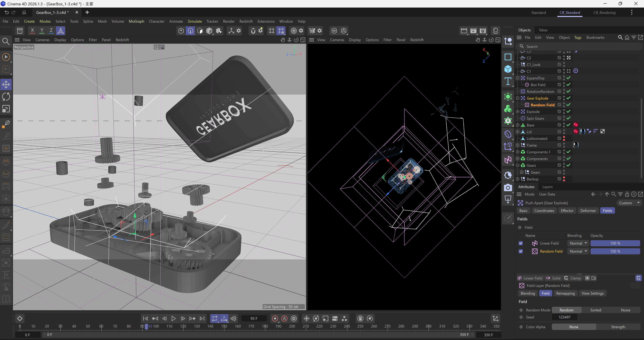Set Random Mode to Noise
The image size is (644, 340).
click(x=626, y=310)
